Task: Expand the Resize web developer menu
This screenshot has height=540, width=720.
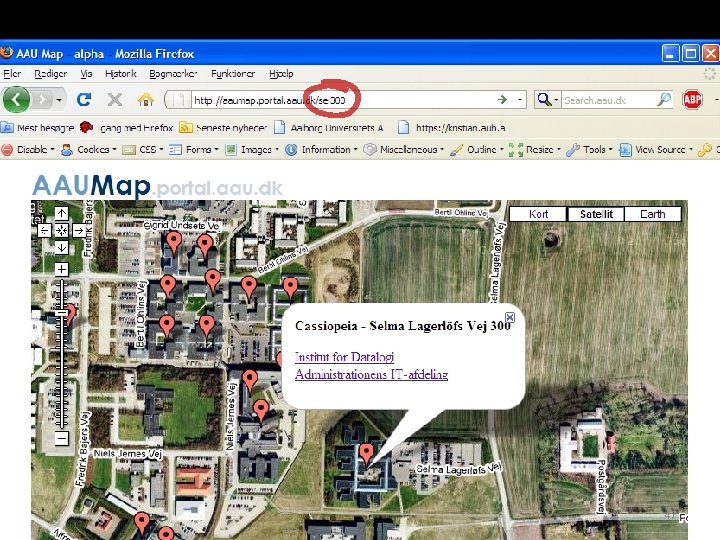Action: pos(535,150)
